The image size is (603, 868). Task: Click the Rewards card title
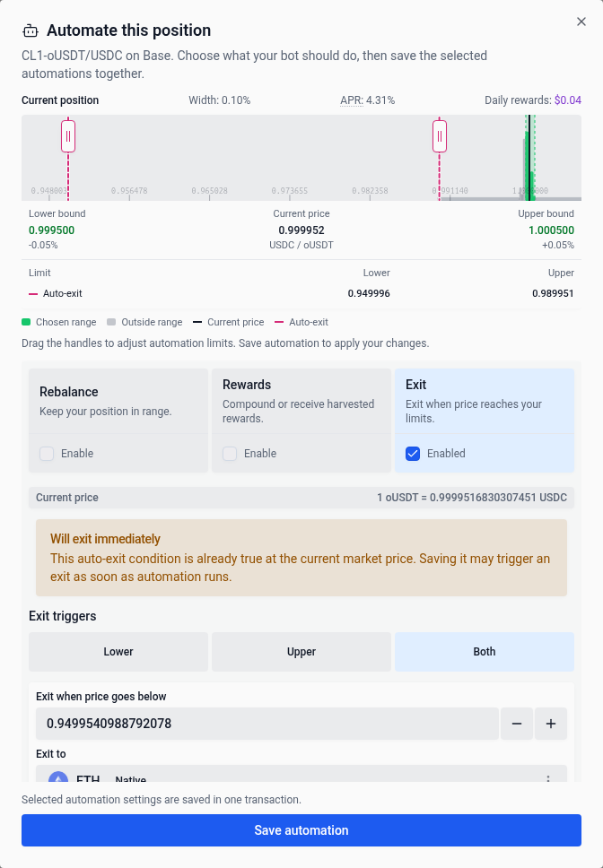coord(247,385)
